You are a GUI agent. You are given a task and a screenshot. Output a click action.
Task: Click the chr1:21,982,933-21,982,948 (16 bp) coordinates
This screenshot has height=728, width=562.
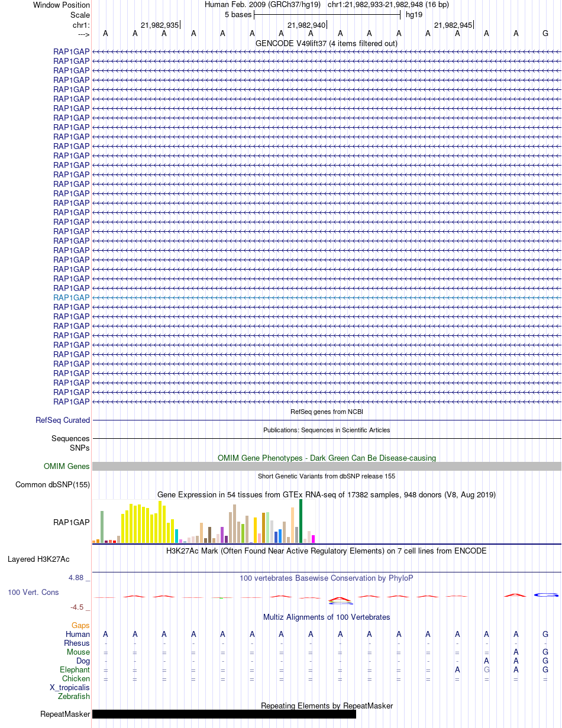388,5
